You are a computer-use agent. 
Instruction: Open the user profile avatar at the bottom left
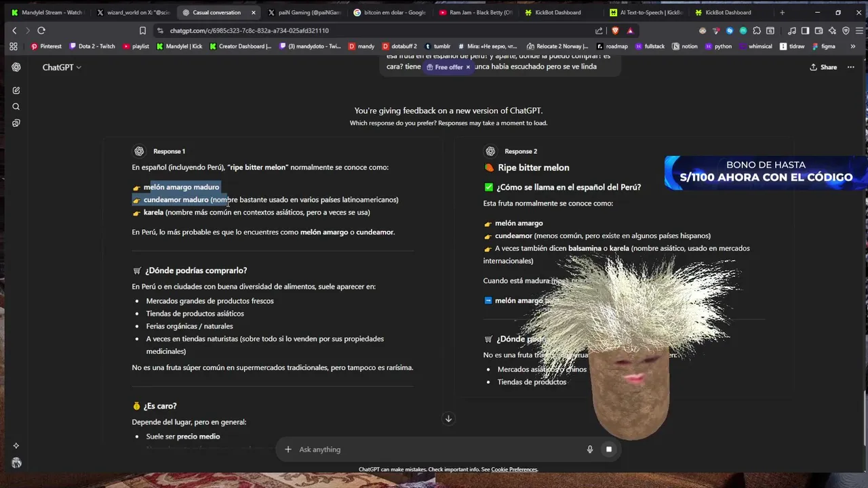point(16,463)
